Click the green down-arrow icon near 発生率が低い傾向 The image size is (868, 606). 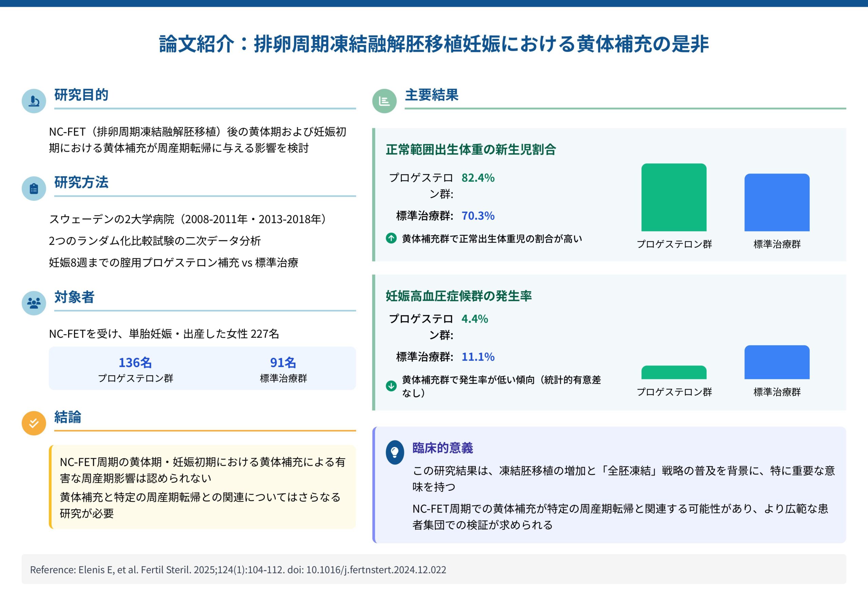[391, 386]
